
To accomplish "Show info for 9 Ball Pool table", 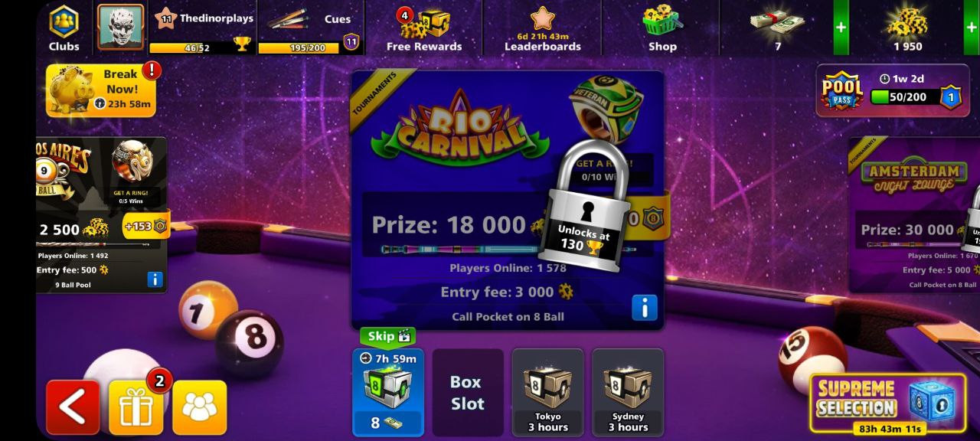I will click(155, 279).
